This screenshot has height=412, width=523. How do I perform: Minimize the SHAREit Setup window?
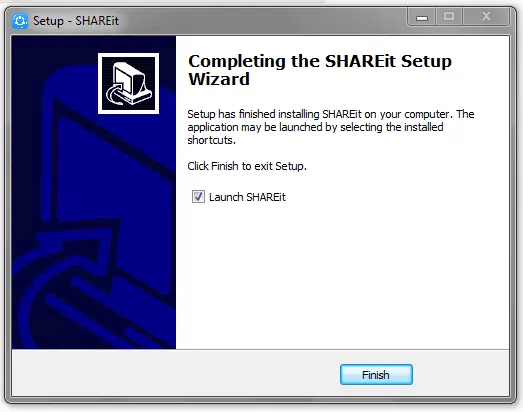click(422, 16)
